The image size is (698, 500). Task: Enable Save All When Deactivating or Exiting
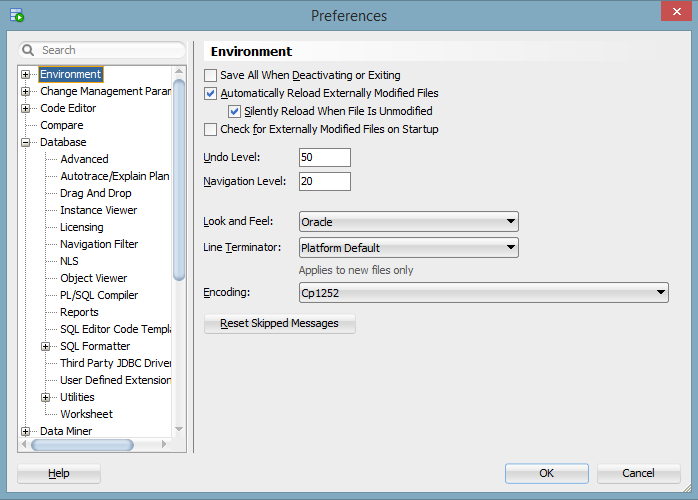point(210,76)
